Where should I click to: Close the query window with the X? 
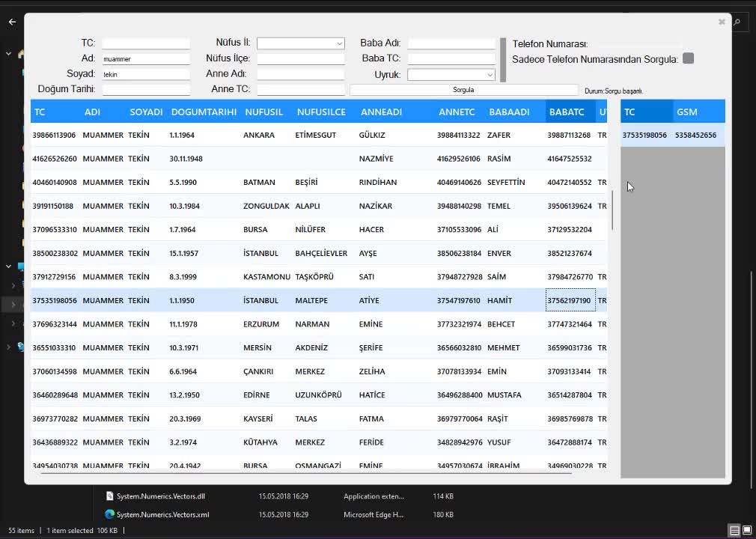[x=722, y=22]
